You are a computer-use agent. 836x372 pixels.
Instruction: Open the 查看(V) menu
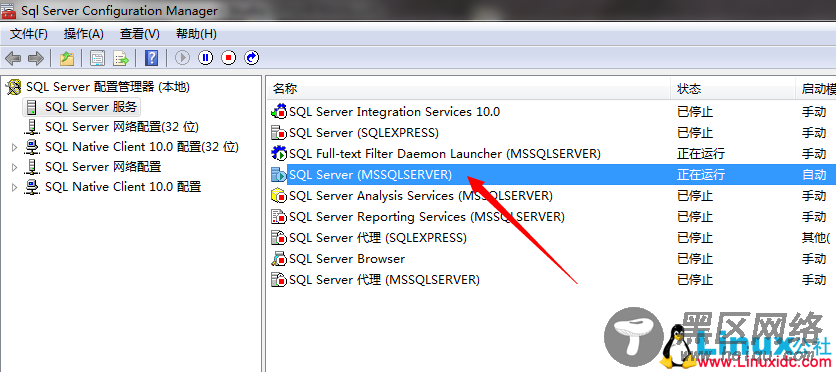pyautogui.click(x=140, y=34)
